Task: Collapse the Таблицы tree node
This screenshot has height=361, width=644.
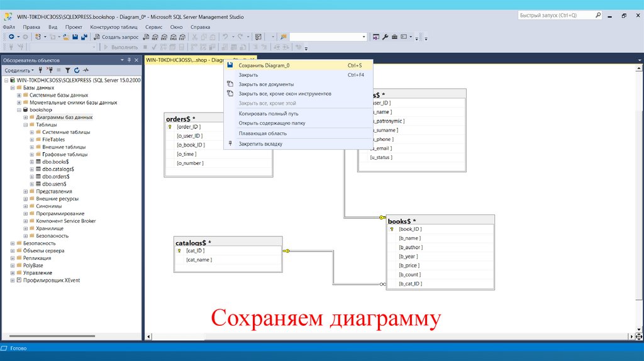Action: [x=25, y=125]
